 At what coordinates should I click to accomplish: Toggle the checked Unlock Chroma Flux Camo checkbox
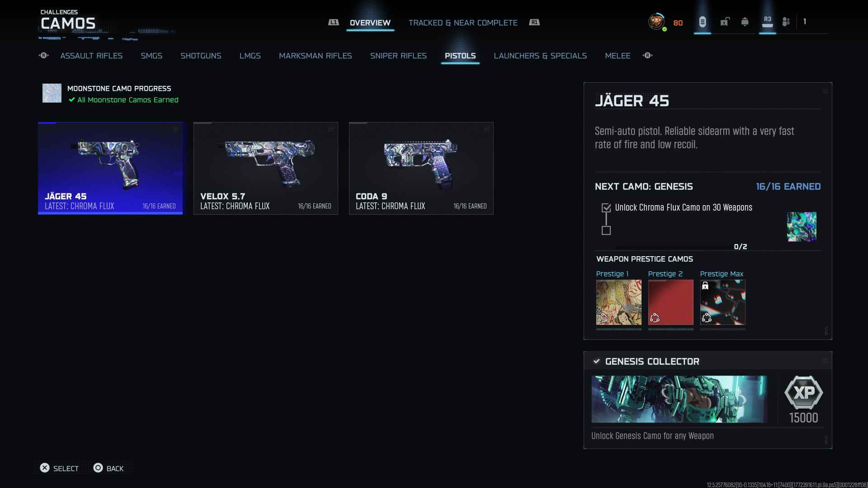click(x=606, y=208)
